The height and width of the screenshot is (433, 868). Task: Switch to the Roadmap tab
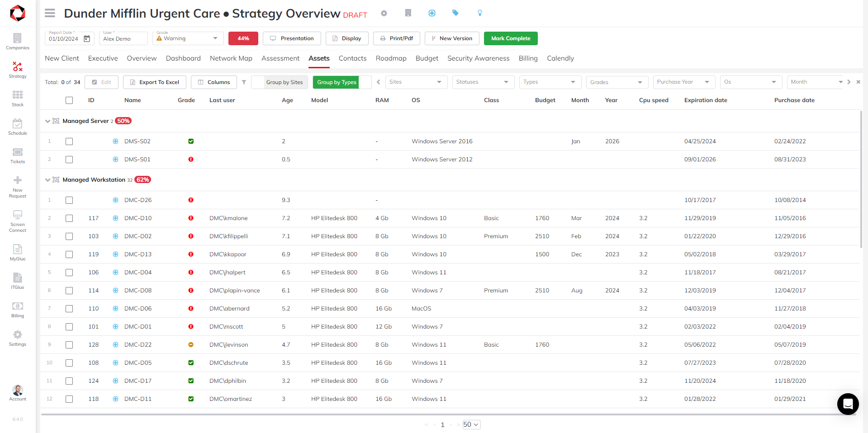(391, 58)
